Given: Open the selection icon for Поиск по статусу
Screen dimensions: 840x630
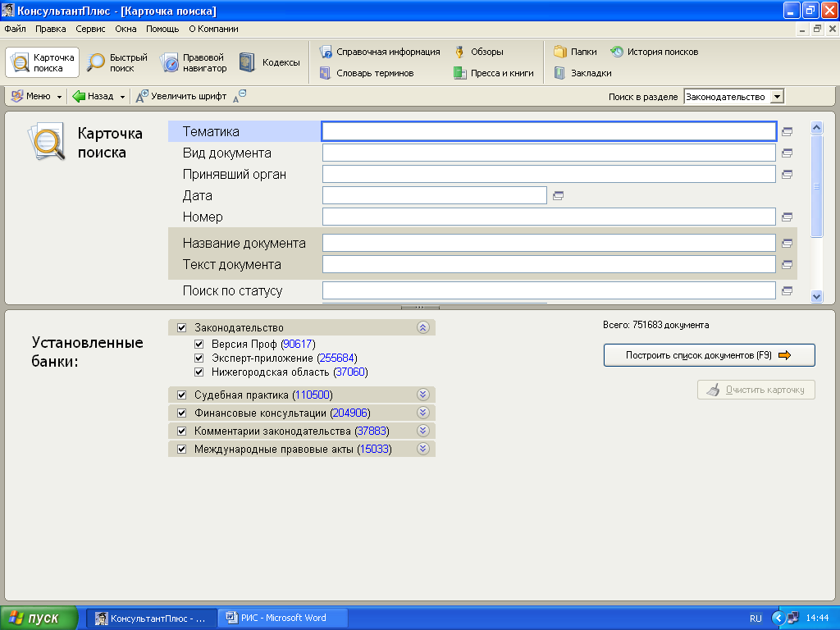Looking at the screenshot, I should point(787,291).
